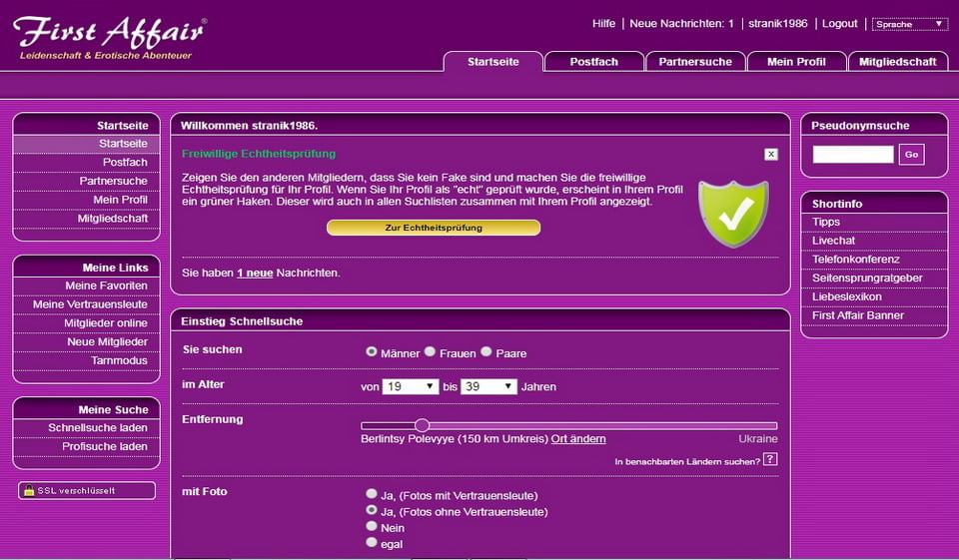
Task: Close the Echtheitsprüfung notice with X
Action: pos(770,154)
